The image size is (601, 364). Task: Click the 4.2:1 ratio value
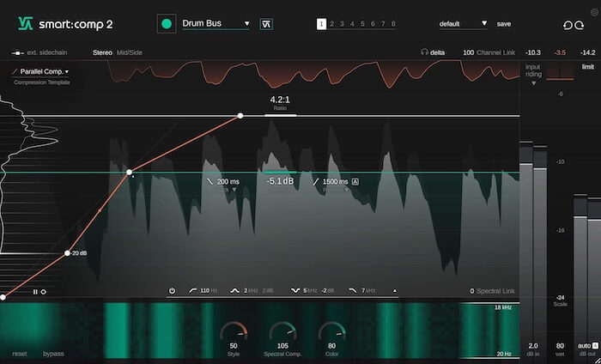(x=280, y=100)
